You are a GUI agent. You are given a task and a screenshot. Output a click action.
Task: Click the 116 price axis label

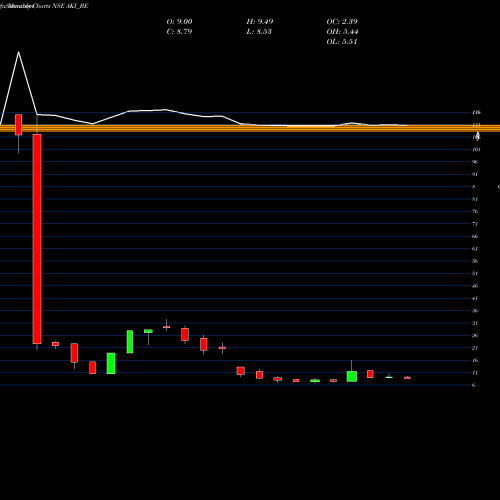click(x=476, y=112)
